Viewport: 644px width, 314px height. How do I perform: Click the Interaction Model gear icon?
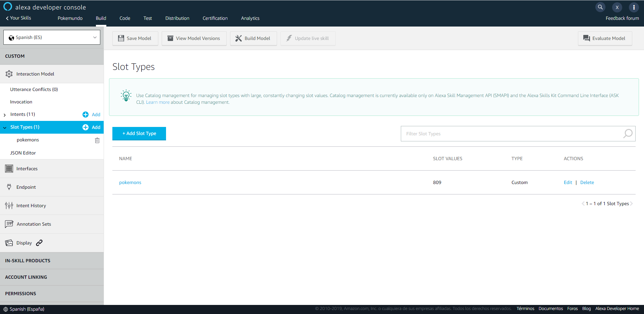(x=9, y=74)
